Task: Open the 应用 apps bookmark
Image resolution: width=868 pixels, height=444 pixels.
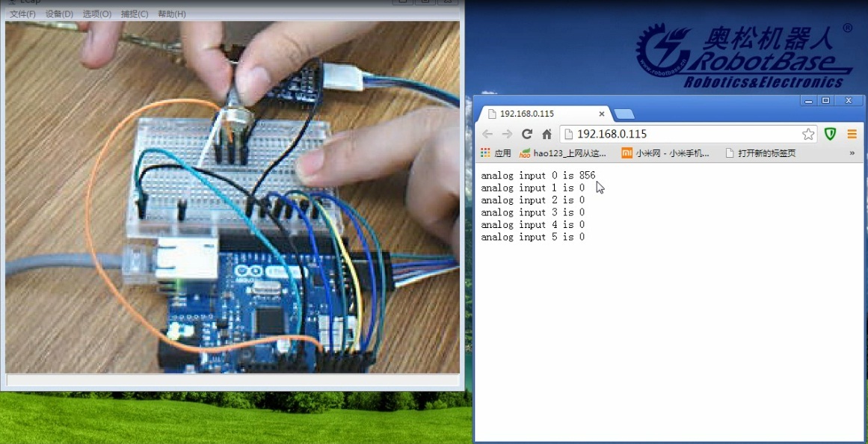Action: (496, 152)
